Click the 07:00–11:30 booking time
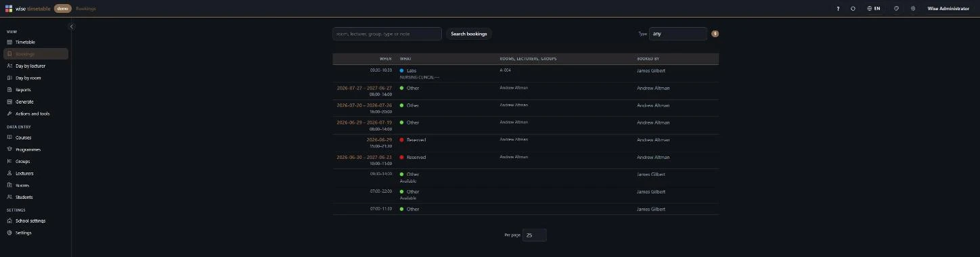 tap(381, 209)
